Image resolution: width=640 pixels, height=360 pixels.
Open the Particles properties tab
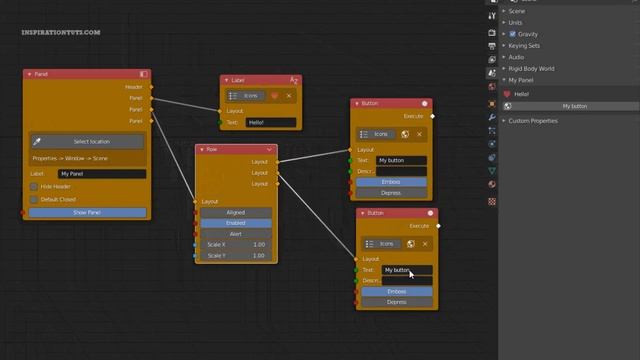point(492,131)
